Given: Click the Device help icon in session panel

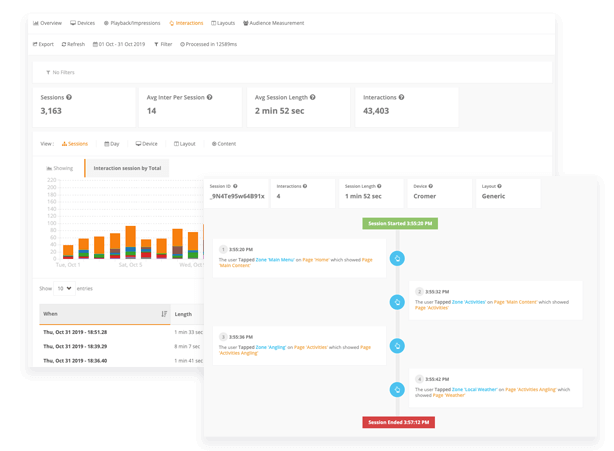Looking at the screenshot, I should pyautogui.click(x=430, y=186).
